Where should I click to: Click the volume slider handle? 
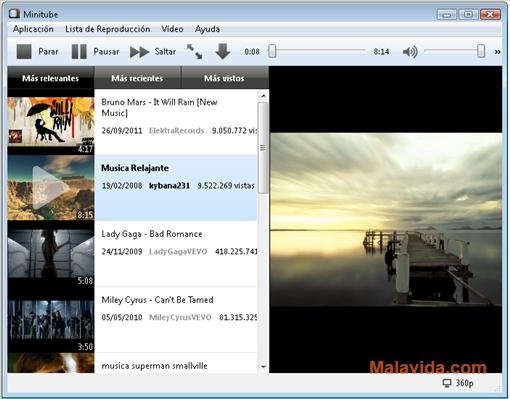point(481,51)
